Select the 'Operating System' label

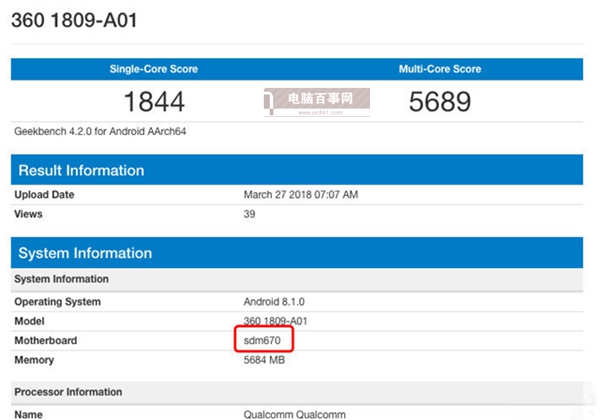coord(58,302)
